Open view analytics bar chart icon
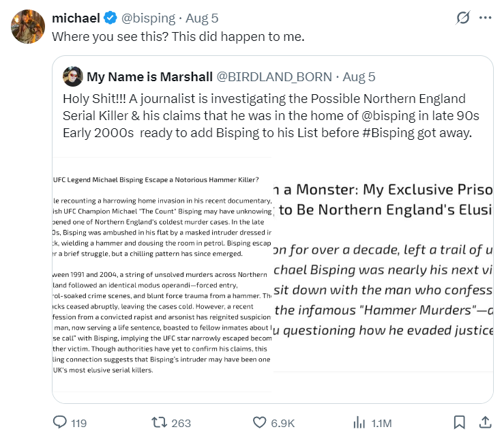The width and height of the screenshot is (504, 438). coord(359,422)
